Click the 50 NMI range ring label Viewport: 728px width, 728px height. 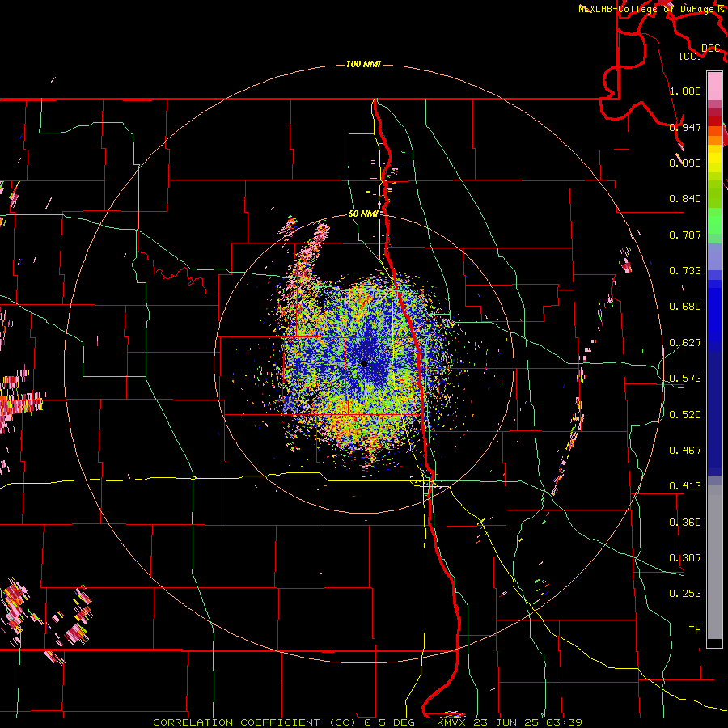(x=363, y=214)
